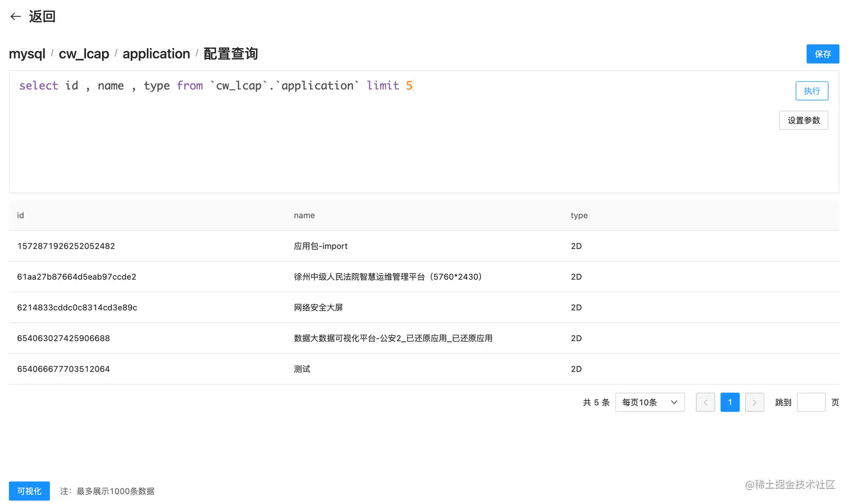Click the back arrow icon
This screenshot has height=504, width=849.
(16, 17)
